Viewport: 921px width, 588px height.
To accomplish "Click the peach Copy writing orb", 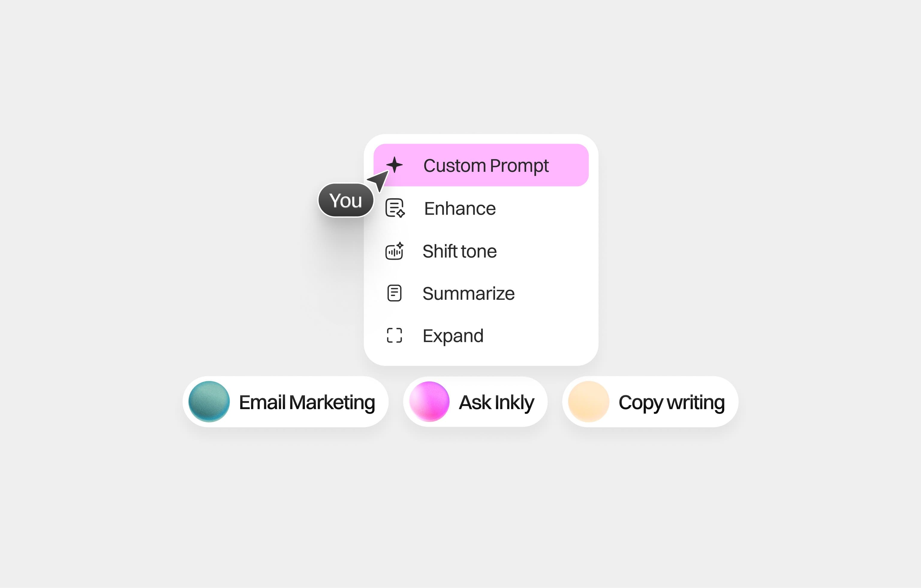I will coord(589,402).
